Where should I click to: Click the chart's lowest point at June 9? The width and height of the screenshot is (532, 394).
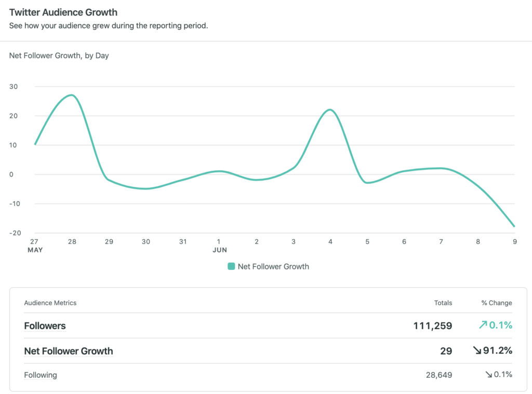(x=514, y=226)
